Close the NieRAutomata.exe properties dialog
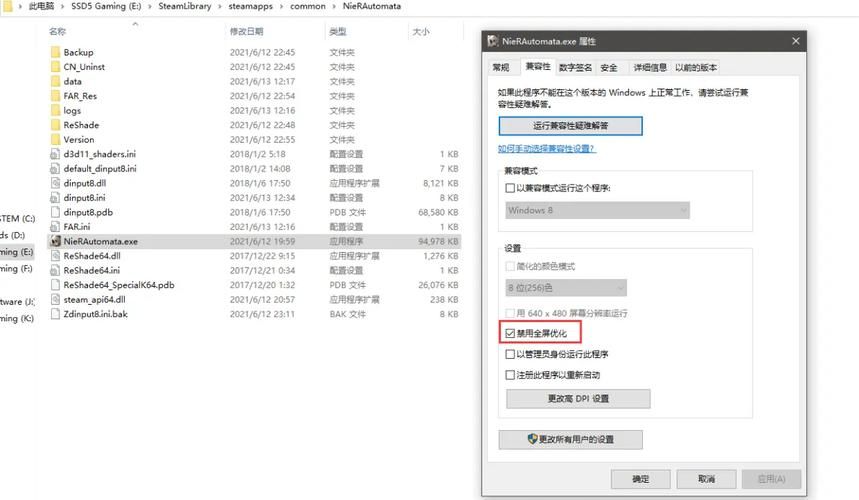The image size is (859, 500). point(795,41)
